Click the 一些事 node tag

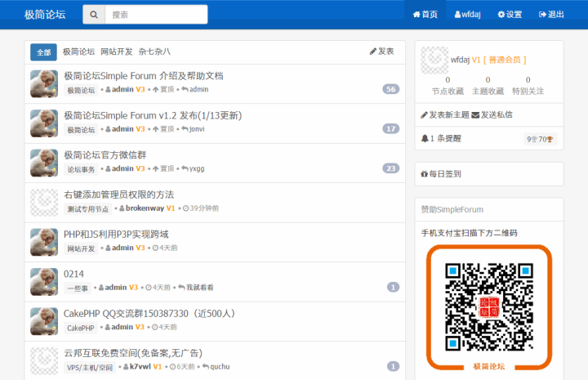pos(78,288)
